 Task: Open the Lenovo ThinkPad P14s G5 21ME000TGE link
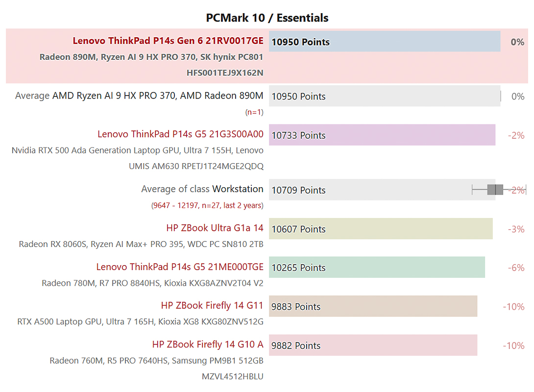pyautogui.click(x=180, y=267)
